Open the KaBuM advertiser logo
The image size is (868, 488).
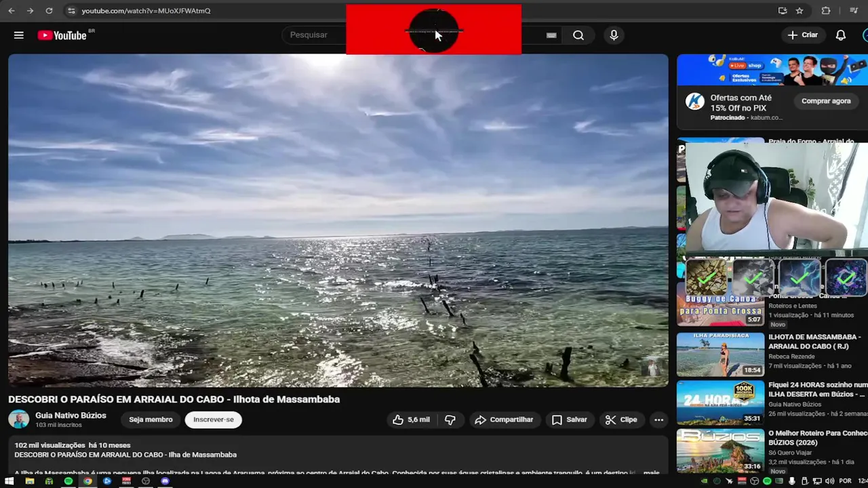[694, 102]
